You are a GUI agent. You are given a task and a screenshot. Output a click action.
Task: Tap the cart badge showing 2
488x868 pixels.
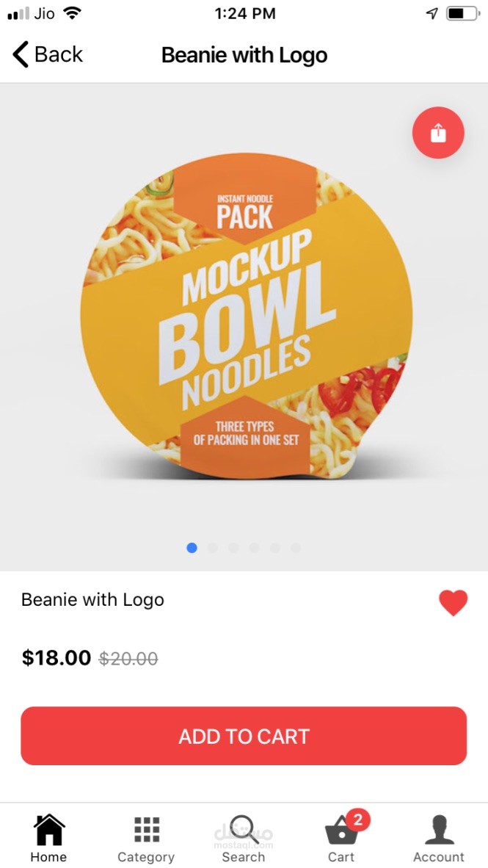coord(358,820)
